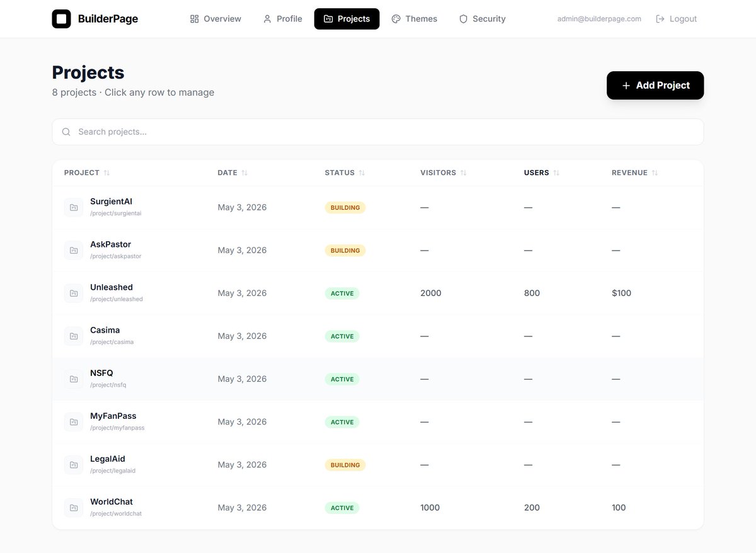Viewport: 756px width, 553px height.
Task: Open the Overview tab
Action: click(215, 19)
